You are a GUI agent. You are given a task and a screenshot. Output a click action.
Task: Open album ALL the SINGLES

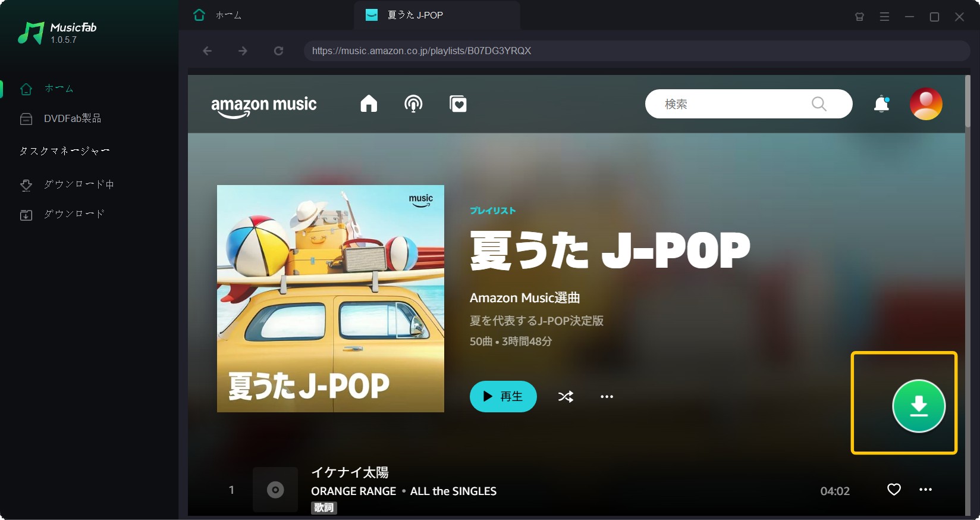coord(453,491)
